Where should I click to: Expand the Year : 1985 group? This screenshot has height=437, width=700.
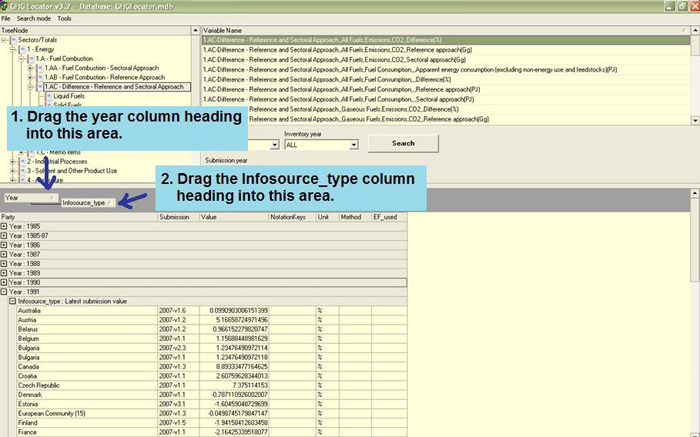click(4, 226)
